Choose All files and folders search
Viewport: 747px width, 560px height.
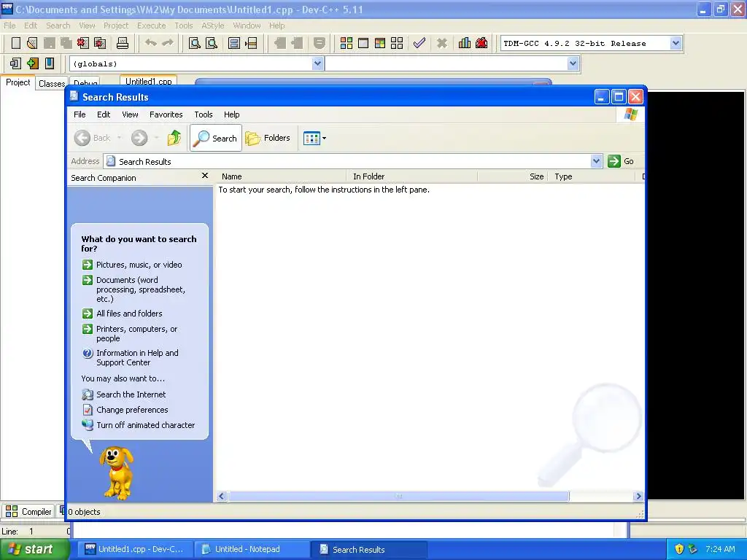129,314
